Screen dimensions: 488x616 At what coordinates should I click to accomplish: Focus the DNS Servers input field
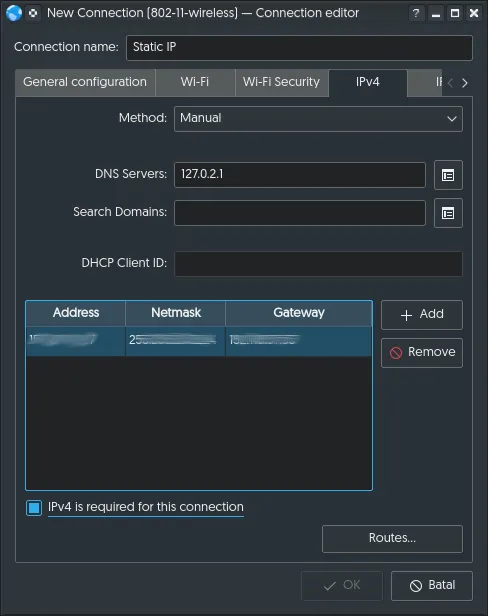(300, 175)
